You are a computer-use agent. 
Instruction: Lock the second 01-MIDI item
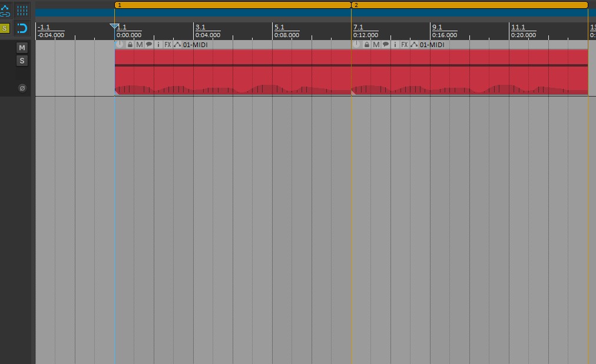[366, 44]
